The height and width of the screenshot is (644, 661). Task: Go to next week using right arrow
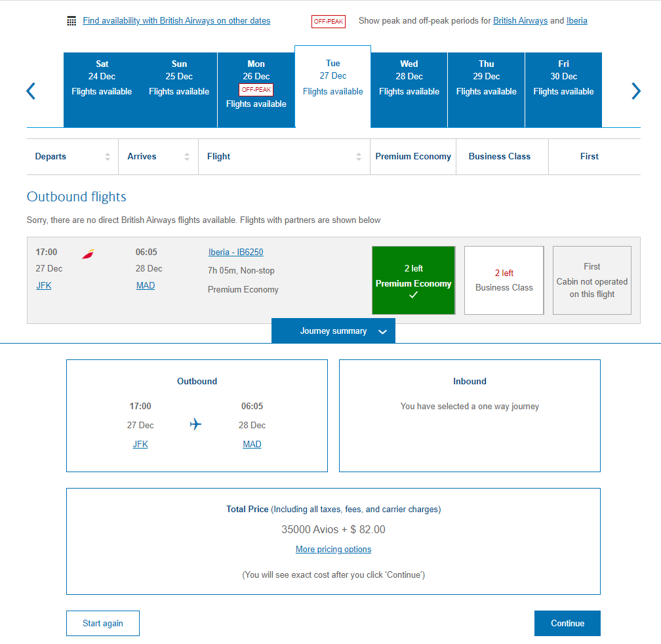coord(635,91)
